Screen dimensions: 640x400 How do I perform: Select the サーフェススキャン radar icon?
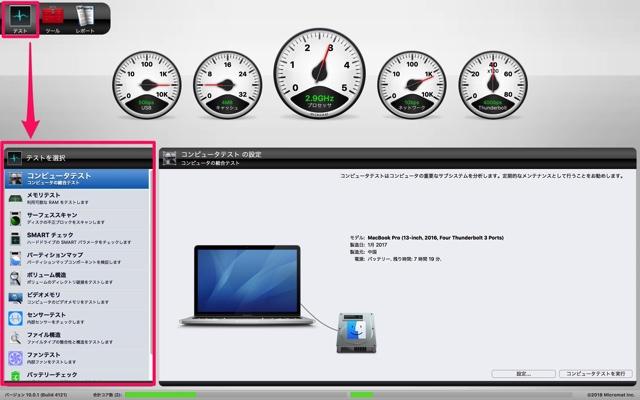pyautogui.click(x=16, y=219)
